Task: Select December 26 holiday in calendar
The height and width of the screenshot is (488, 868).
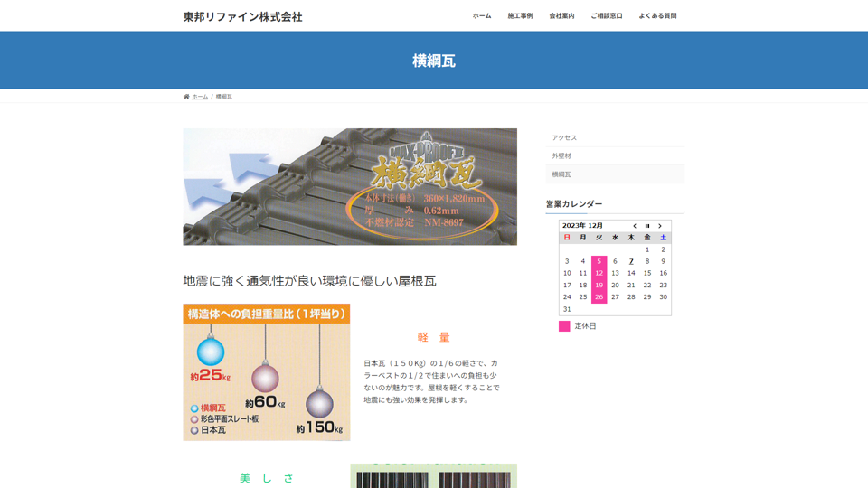Action: tap(599, 296)
